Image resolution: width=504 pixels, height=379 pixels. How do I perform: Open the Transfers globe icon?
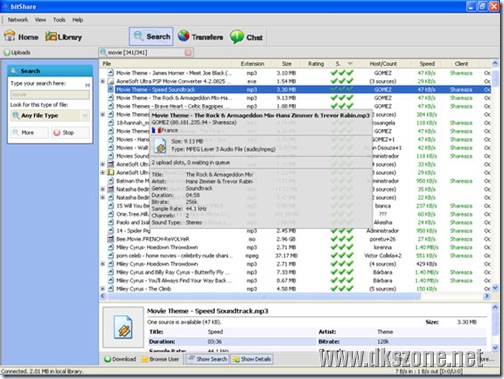coord(183,36)
